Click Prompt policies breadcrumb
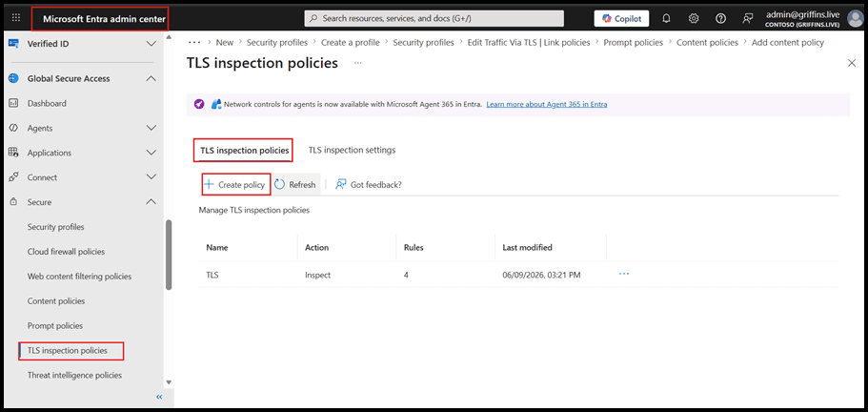 click(634, 42)
